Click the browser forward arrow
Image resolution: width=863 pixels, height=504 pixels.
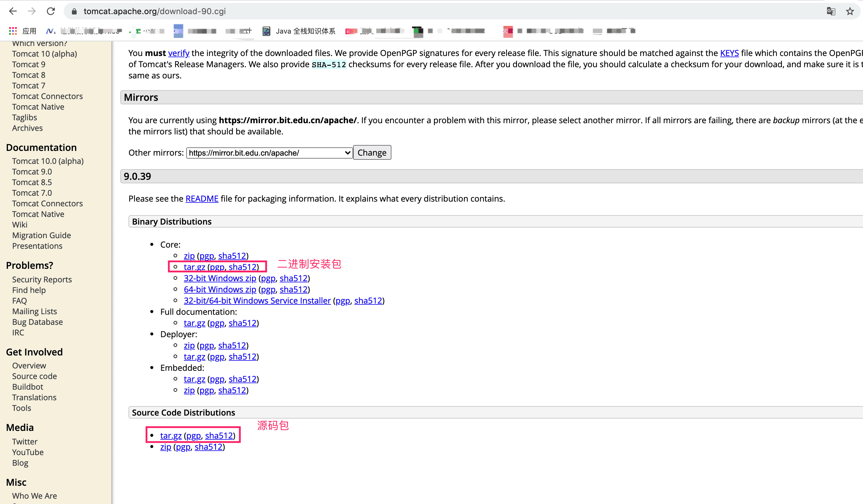[32, 11]
